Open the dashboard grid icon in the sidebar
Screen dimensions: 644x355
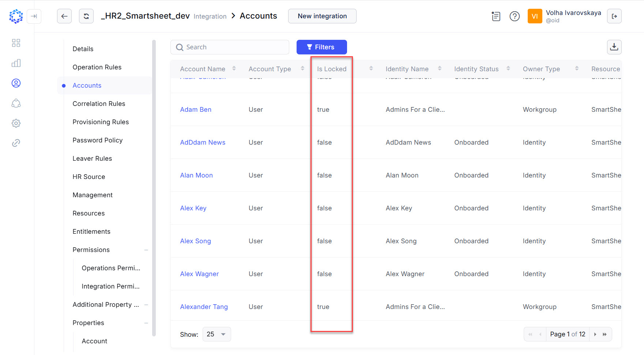click(x=16, y=43)
